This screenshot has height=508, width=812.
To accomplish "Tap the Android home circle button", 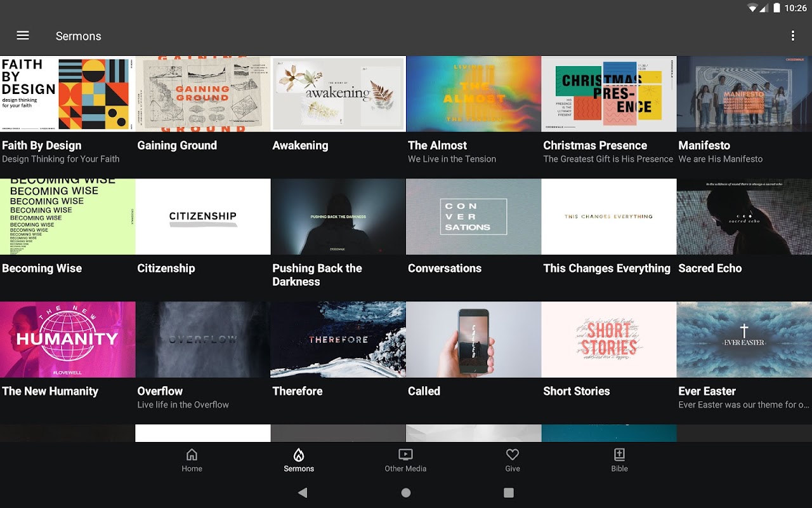I will point(406,493).
